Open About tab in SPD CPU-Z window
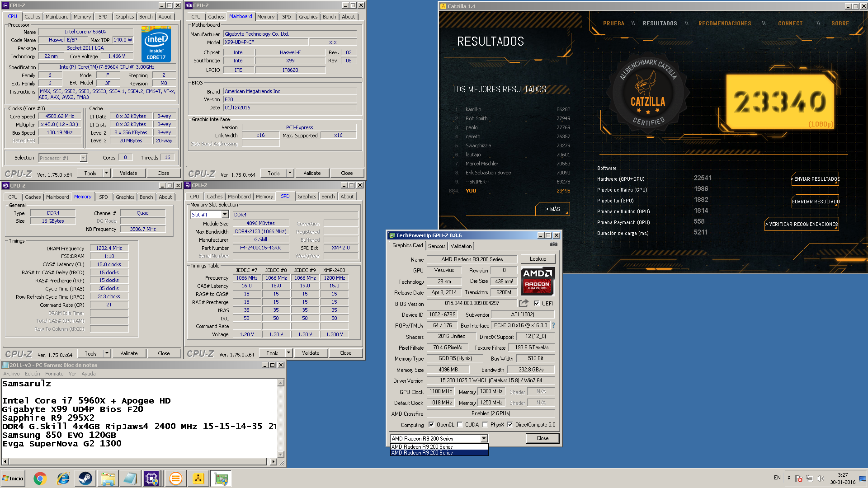The image size is (868, 488). pyautogui.click(x=347, y=197)
